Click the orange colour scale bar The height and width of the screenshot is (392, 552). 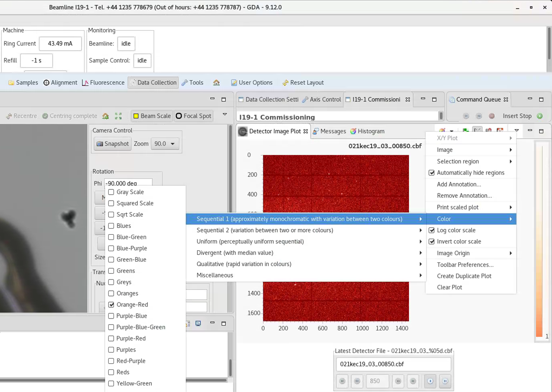[x=539, y=243]
